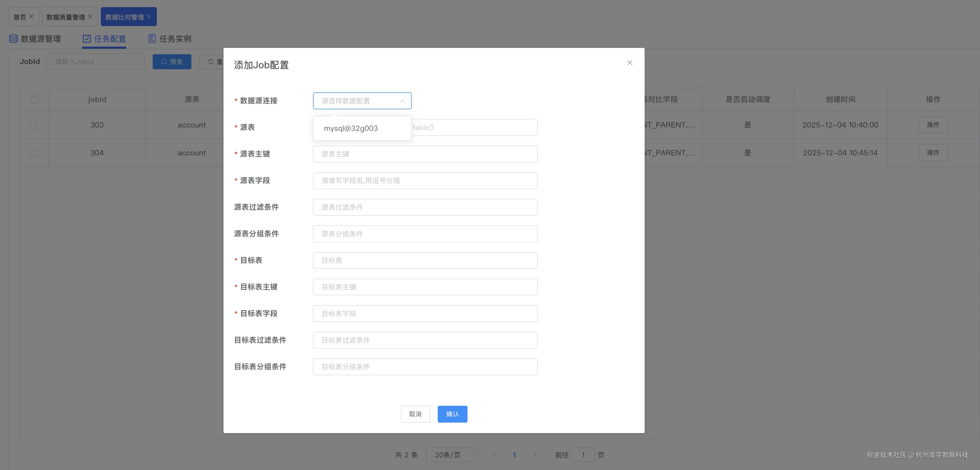Screen dimensions: 980x470
Task: Close the 添加Job配置 dialog with X
Action: tap(630, 63)
